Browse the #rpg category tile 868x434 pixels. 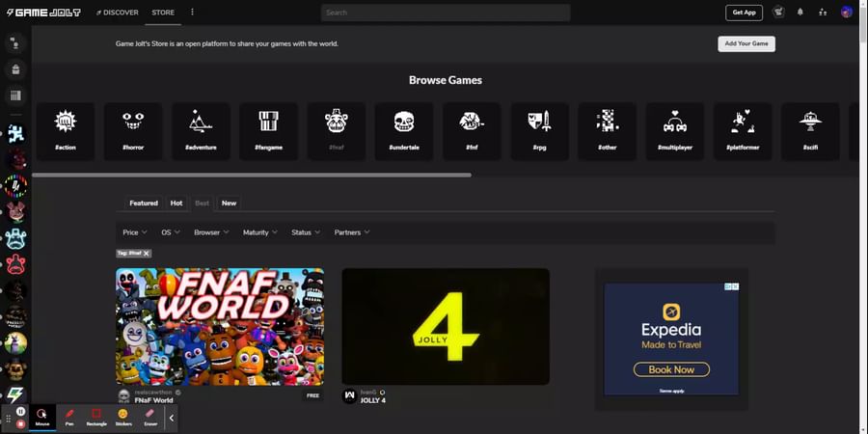(x=539, y=131)
